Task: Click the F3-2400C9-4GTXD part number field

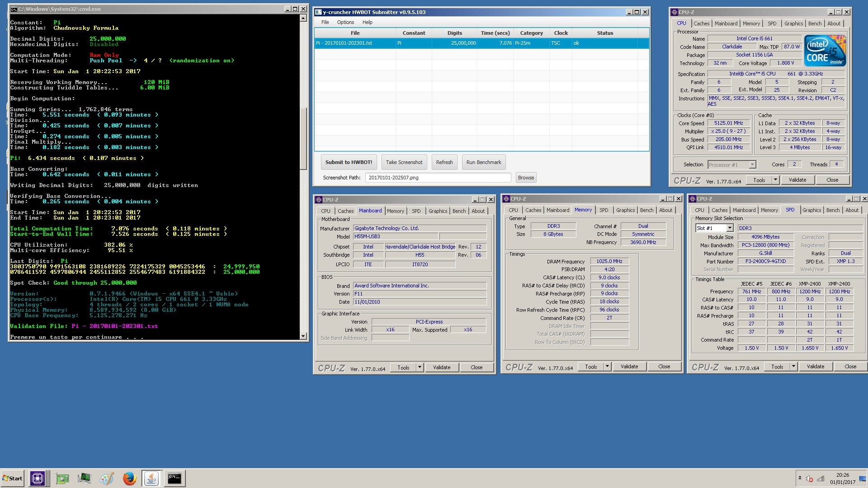Action: tap(765, 262)
